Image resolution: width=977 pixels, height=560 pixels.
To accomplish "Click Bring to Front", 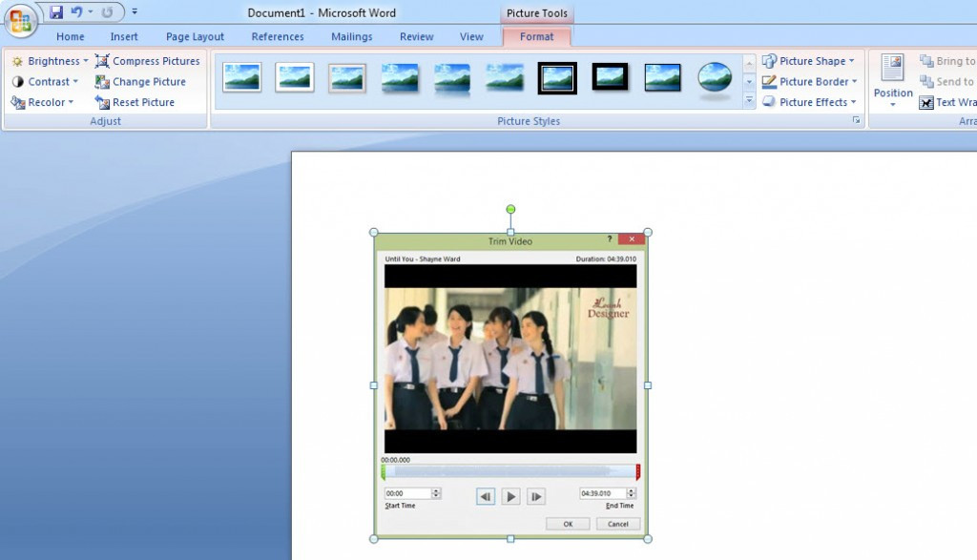I will click(x=947, y=61).
